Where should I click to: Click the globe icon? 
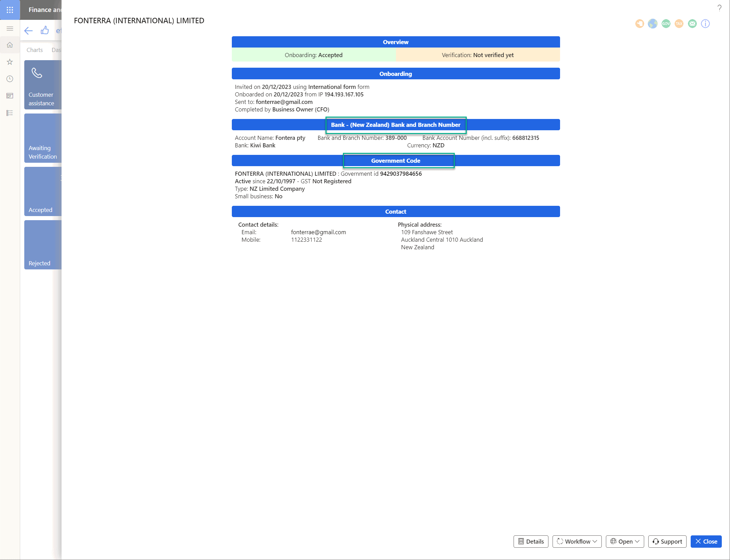pos(653,24)
